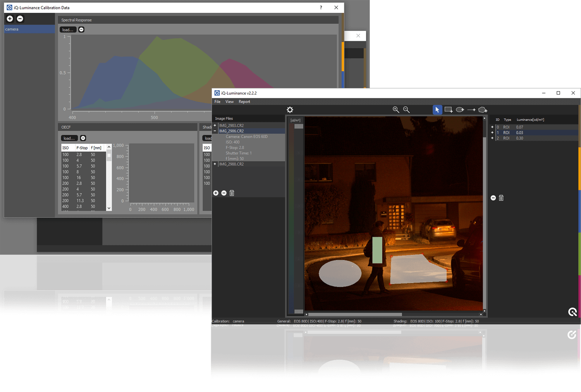Expand IMG_2988.CR2 file entry

click(215, 164)
